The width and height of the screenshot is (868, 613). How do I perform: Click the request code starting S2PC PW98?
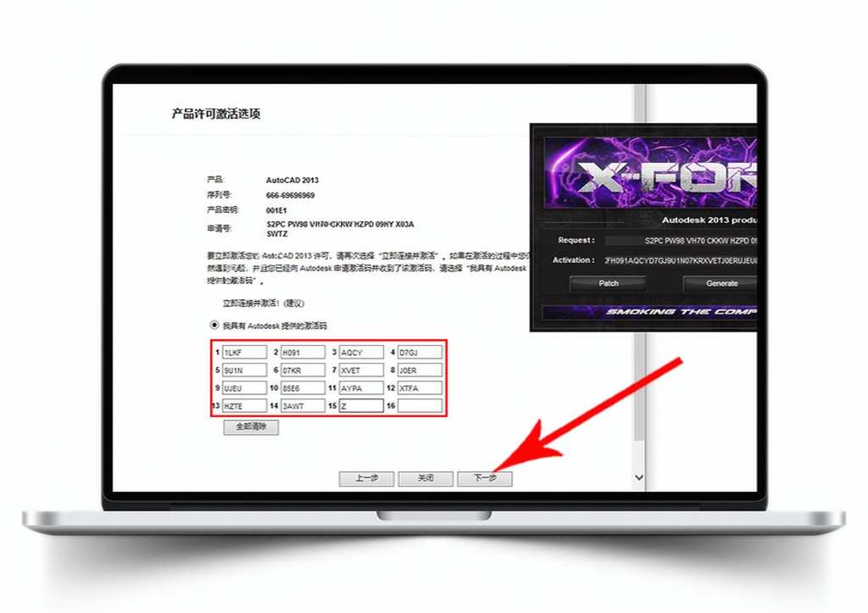click(340, 229)
